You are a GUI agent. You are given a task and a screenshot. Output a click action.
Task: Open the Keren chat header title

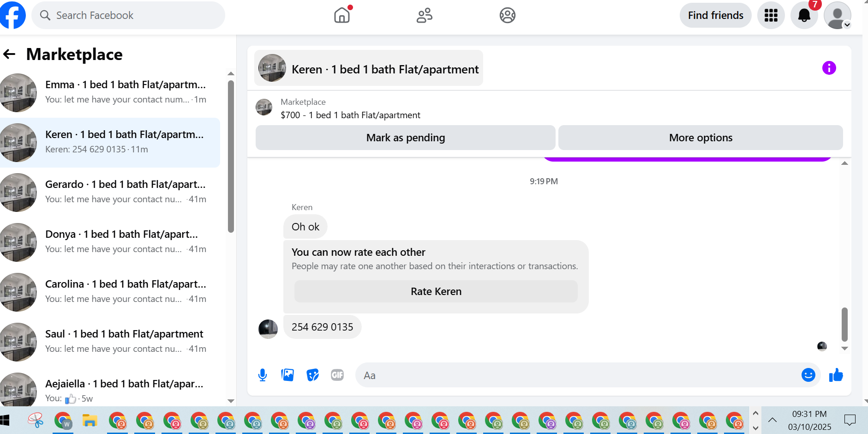pyautogui.click(x=369, y=68)
